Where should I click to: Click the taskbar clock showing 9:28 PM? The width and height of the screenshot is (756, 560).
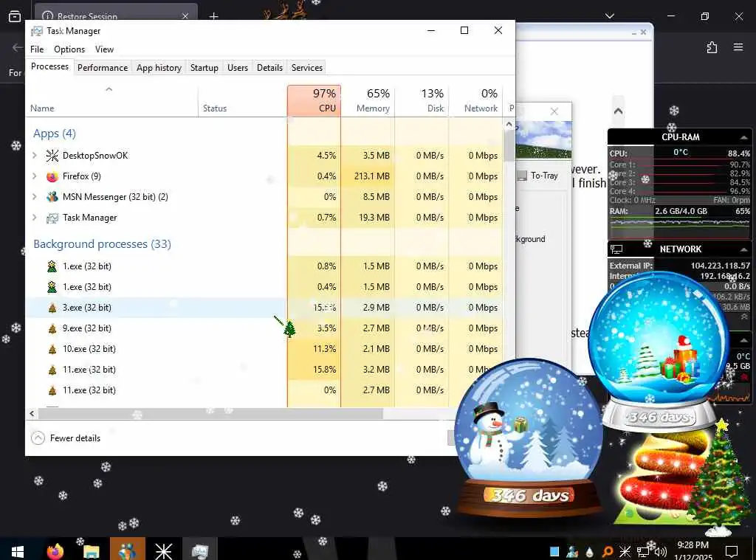pyautogui.click(x=693, y=551)
